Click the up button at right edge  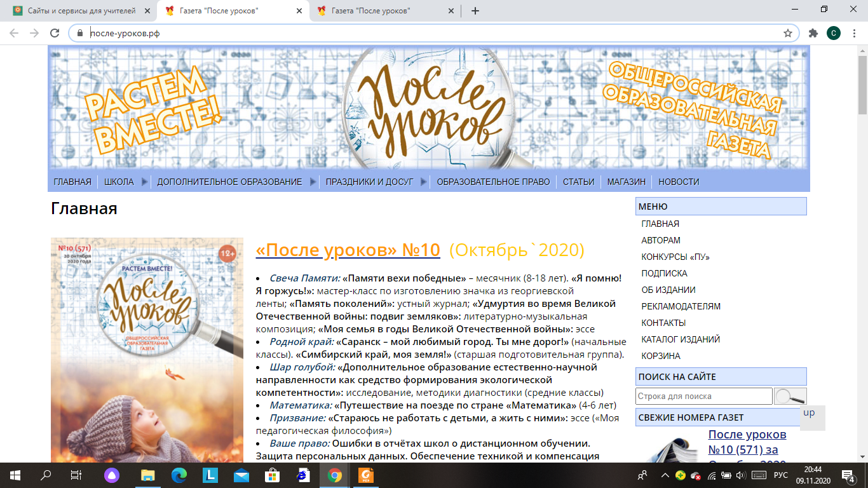(x=813, y=417)
